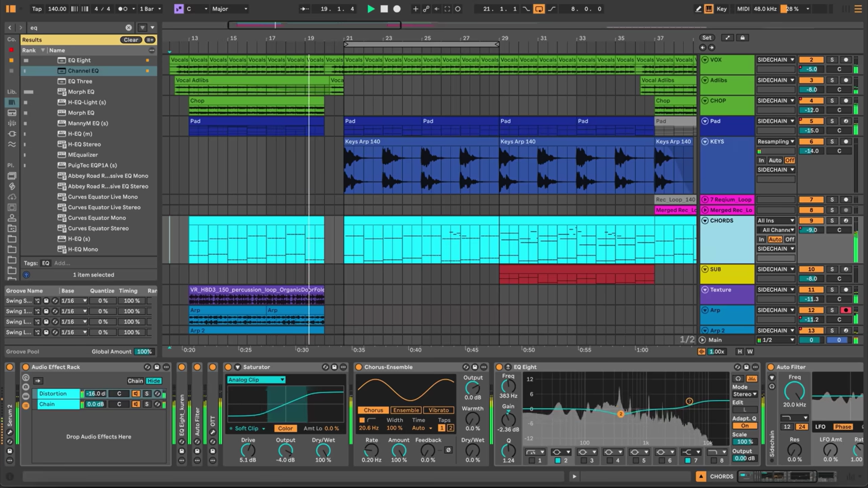Solo the SUB track

pyautogui.click(x=832, y=269)
